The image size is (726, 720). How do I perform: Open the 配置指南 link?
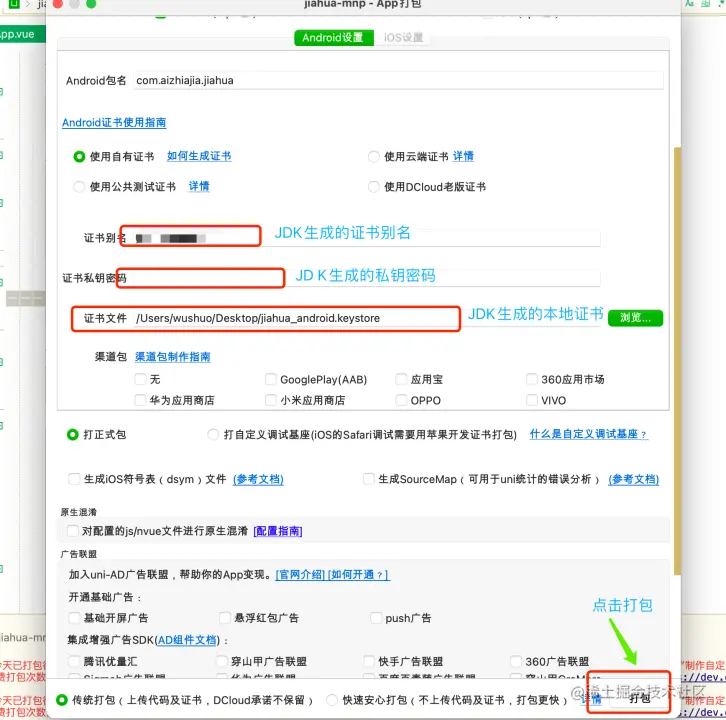[x=278, y=531]
